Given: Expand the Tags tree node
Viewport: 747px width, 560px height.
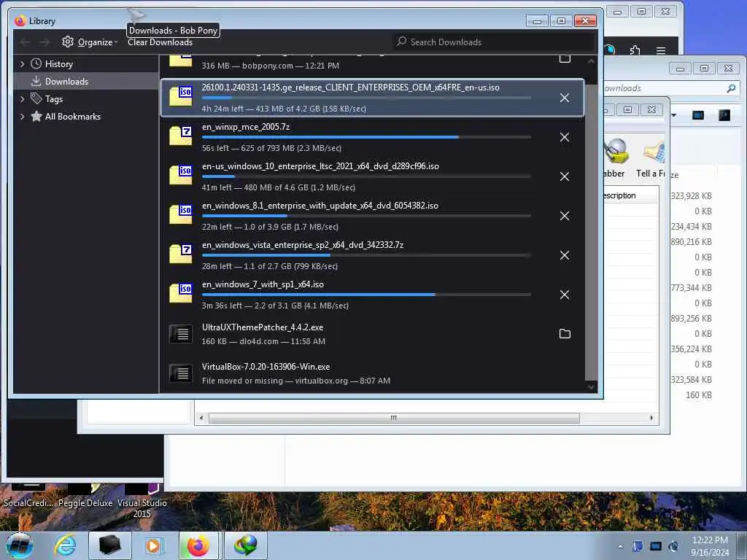Looking at the screenshot, I should [x=23, y=99].
